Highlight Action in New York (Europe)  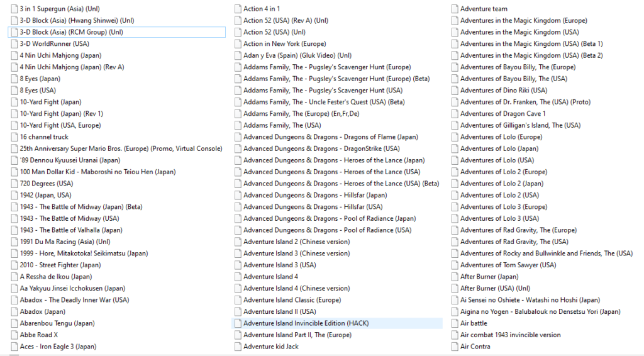click(x=284, y=44)
